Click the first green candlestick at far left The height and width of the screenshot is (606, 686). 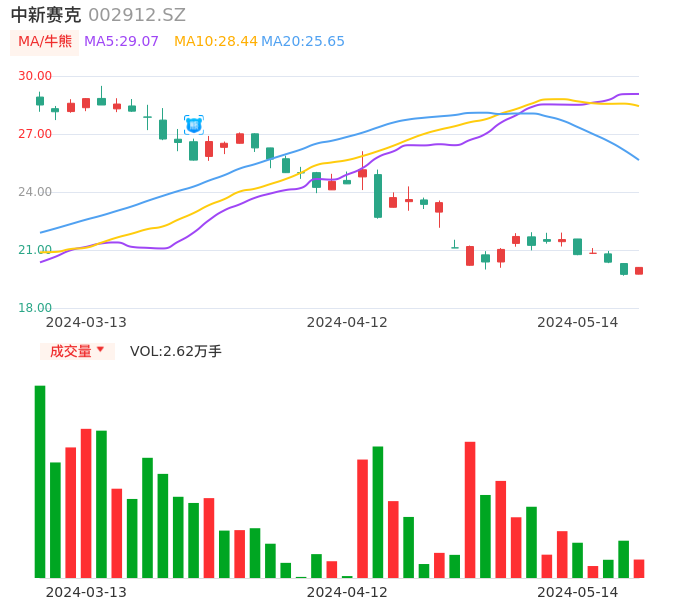pos(40,101)
